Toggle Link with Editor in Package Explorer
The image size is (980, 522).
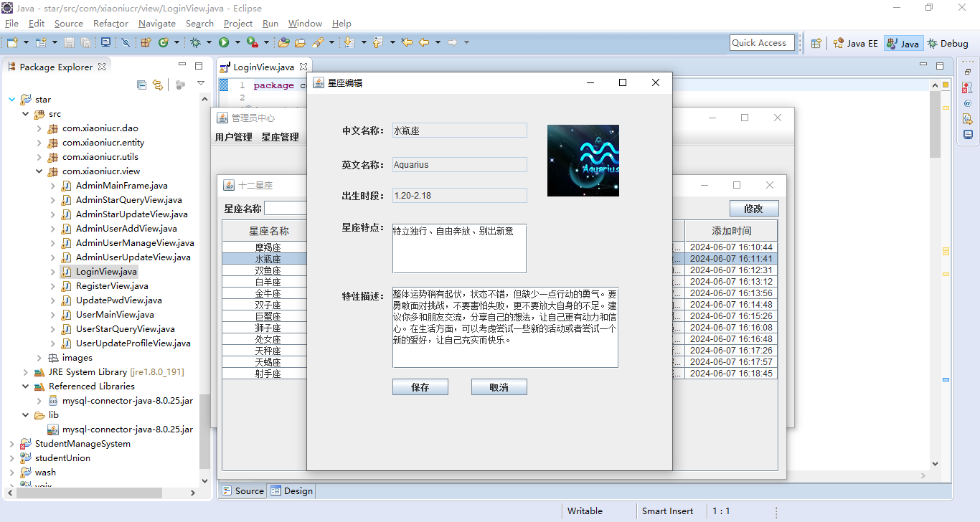coord(158,85)
